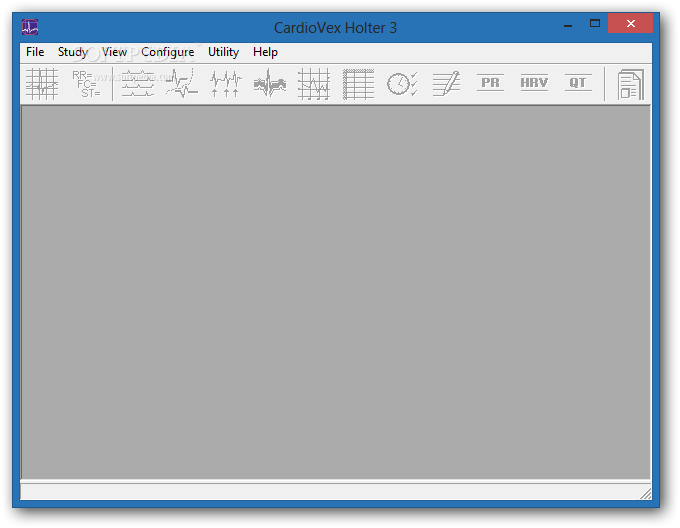The image size is (680, 528).
Task: Open the View menu
Action: coord(114,52)
